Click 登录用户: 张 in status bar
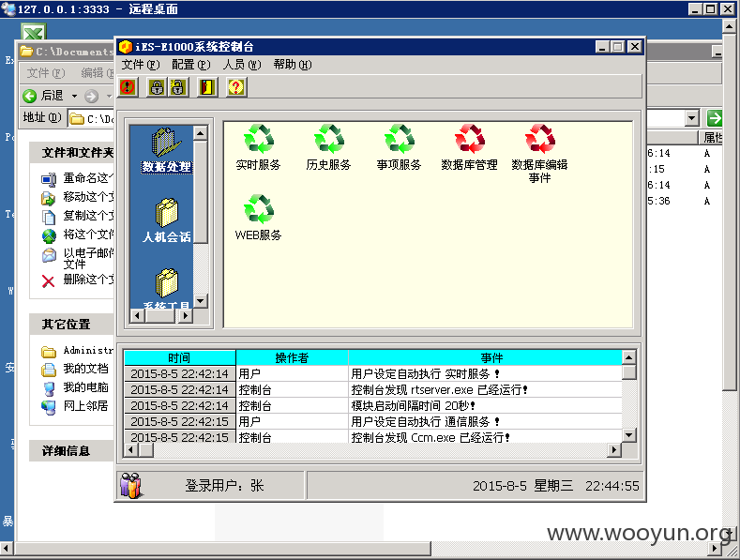 click(224, 485)
